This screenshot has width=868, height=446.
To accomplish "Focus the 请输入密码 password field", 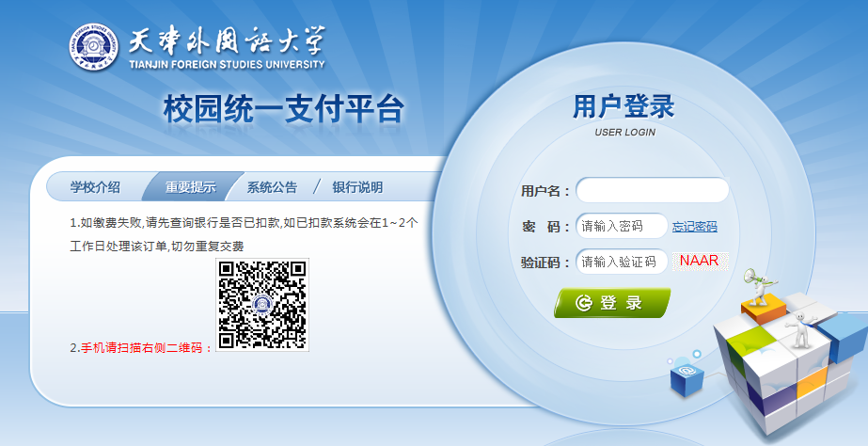I will pos(622,227).
